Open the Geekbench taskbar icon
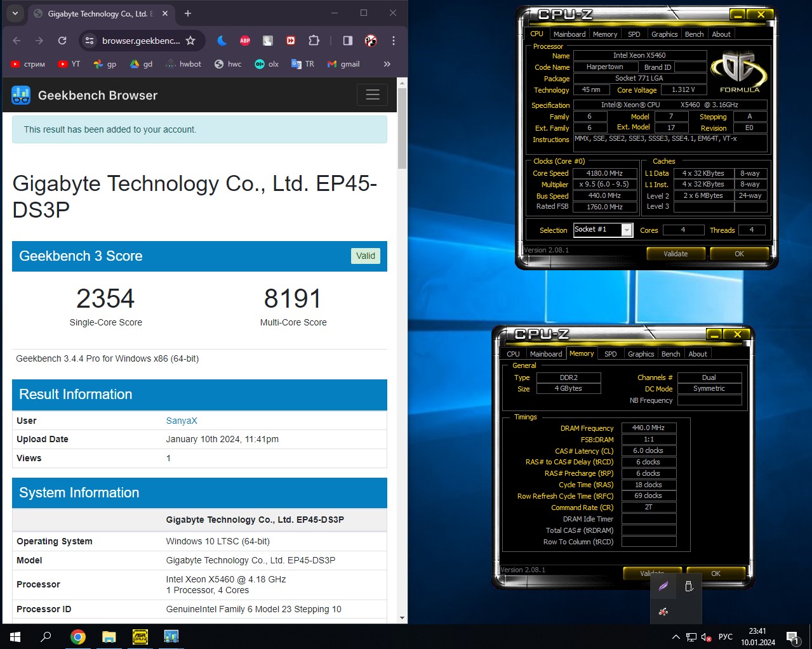The width and height of the screenshot is (812, 649). (171, 636)
